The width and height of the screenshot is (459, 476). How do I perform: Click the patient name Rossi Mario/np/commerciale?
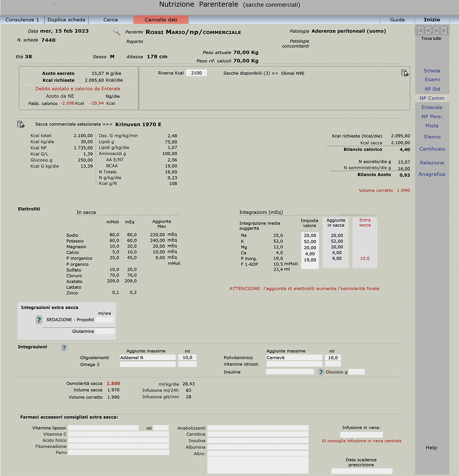(x=193, y=32)
